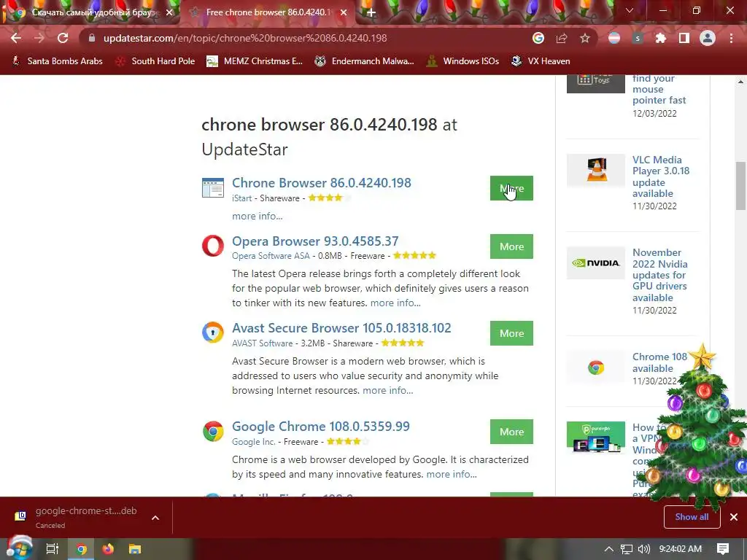Click the PureVPN article thumbnail
747x560 pixels.
(596, 437)
